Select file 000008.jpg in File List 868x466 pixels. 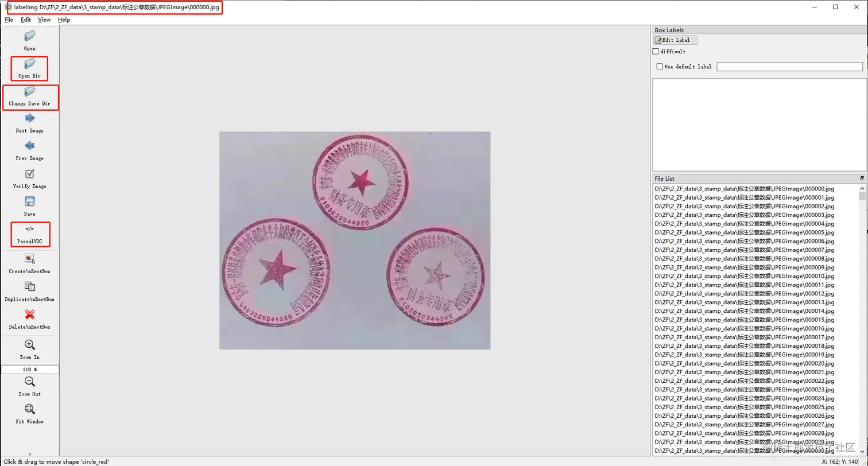[745, 259]
